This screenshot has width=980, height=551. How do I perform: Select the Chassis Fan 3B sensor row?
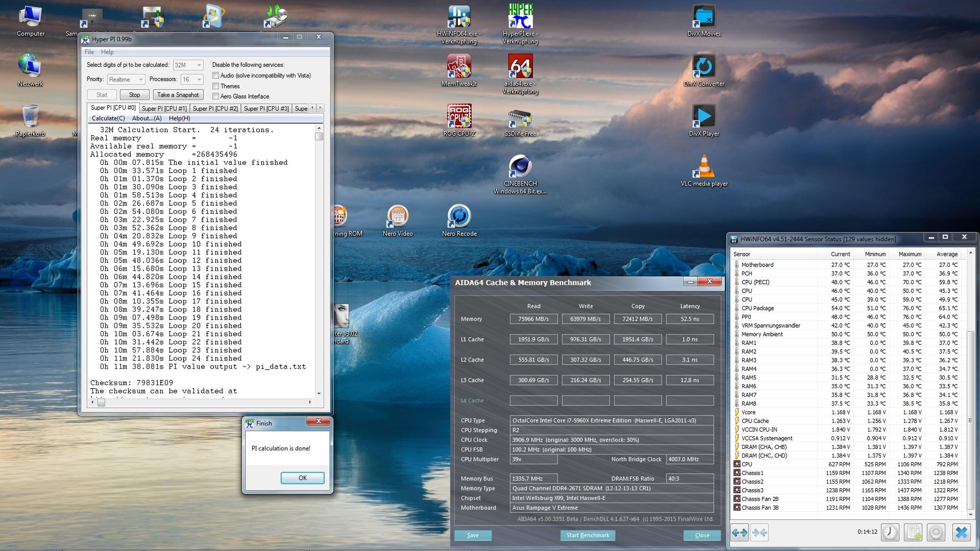(x=848, y=508)
